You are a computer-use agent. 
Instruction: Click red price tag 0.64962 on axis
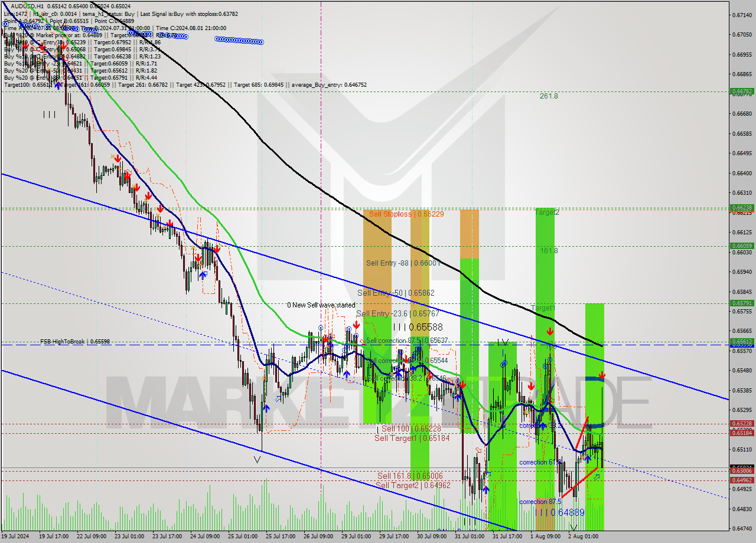(741, 480)
